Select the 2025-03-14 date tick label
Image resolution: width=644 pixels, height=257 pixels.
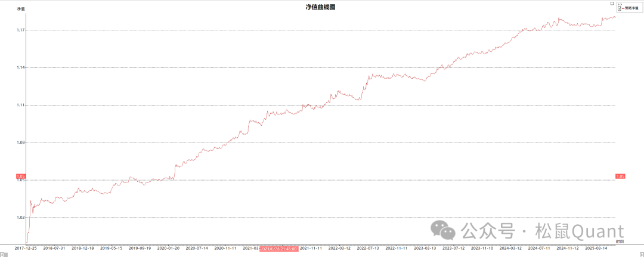[596, 248]
